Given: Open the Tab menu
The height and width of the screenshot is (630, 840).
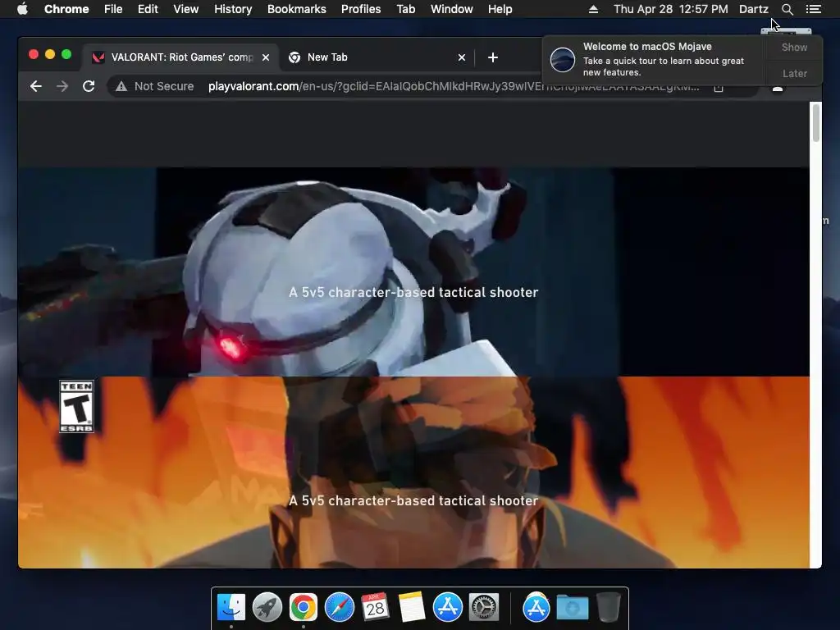Looking at the screenshot, I should point(406,9).
